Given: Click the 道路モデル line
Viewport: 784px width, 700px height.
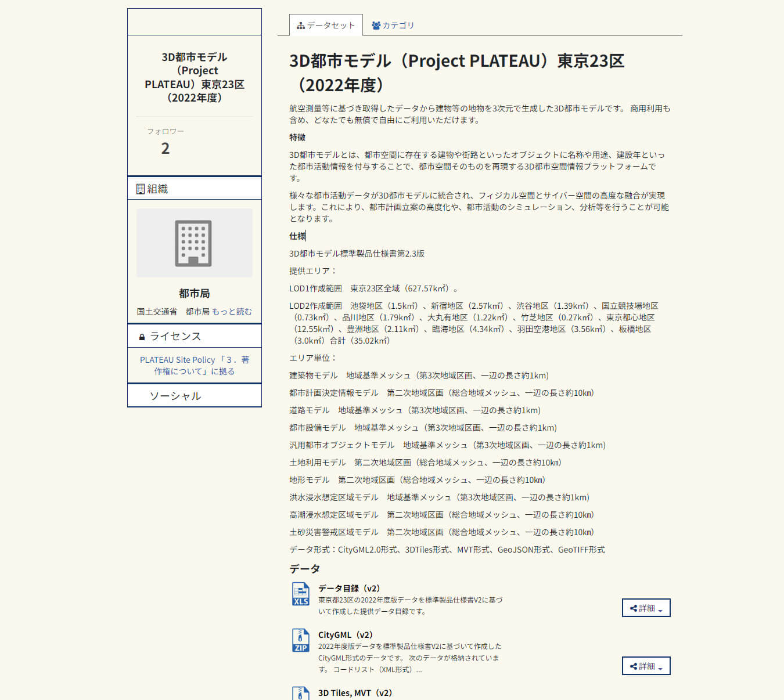Looking at the screenshot, I should 415,410.
